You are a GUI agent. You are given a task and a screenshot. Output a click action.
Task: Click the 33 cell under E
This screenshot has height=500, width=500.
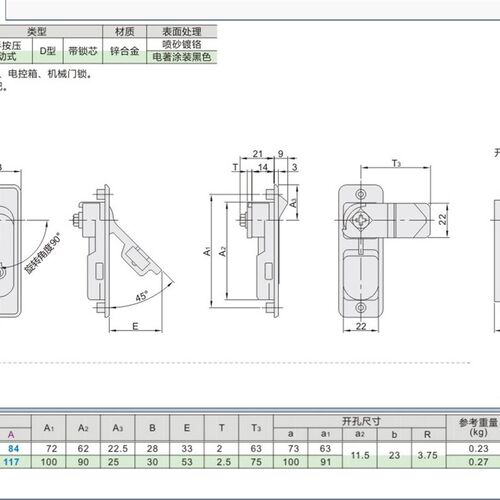coord(187,448)
